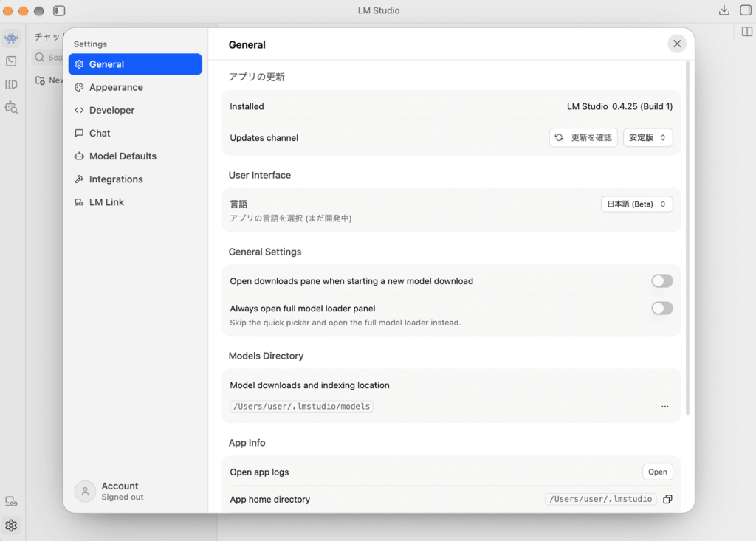This screenshot has height=541, width=756.
Task: Click the settings gear icon at bottom-left
Action: [x=11, y=525]
